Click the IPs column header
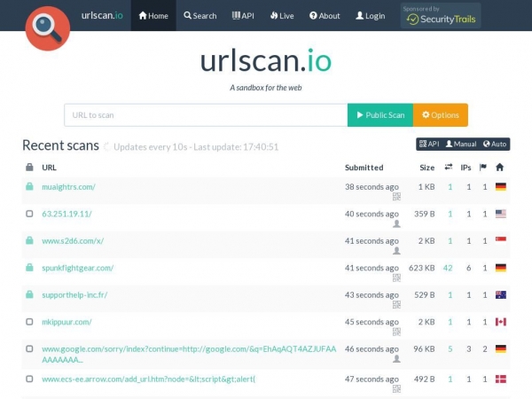Screen dimensions: 532x399 tap(465, 168)
